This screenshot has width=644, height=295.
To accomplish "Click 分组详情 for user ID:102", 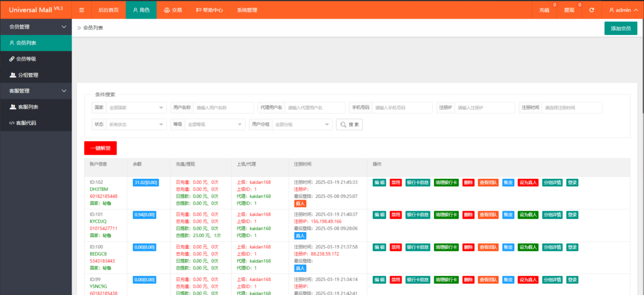I will (x=552, y=183).
